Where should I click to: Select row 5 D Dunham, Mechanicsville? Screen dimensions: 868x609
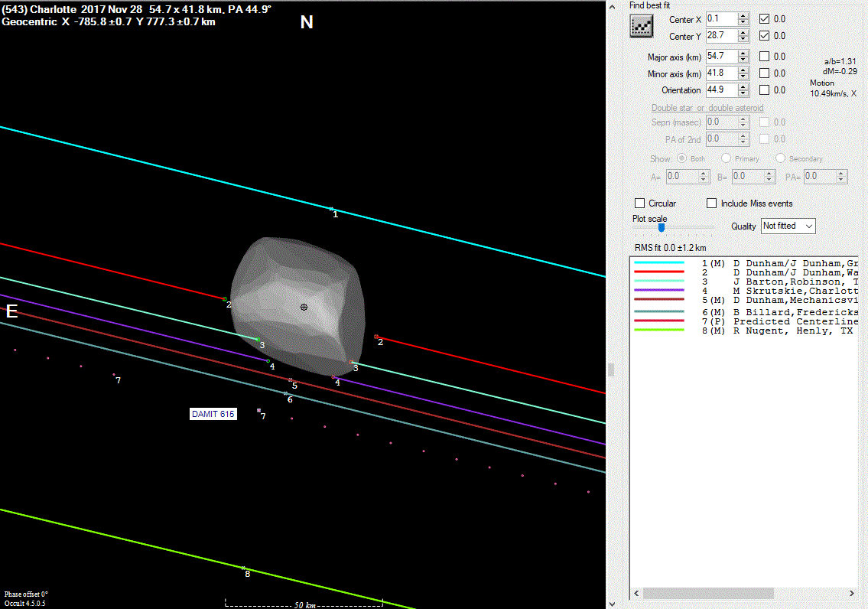(746, 300)
